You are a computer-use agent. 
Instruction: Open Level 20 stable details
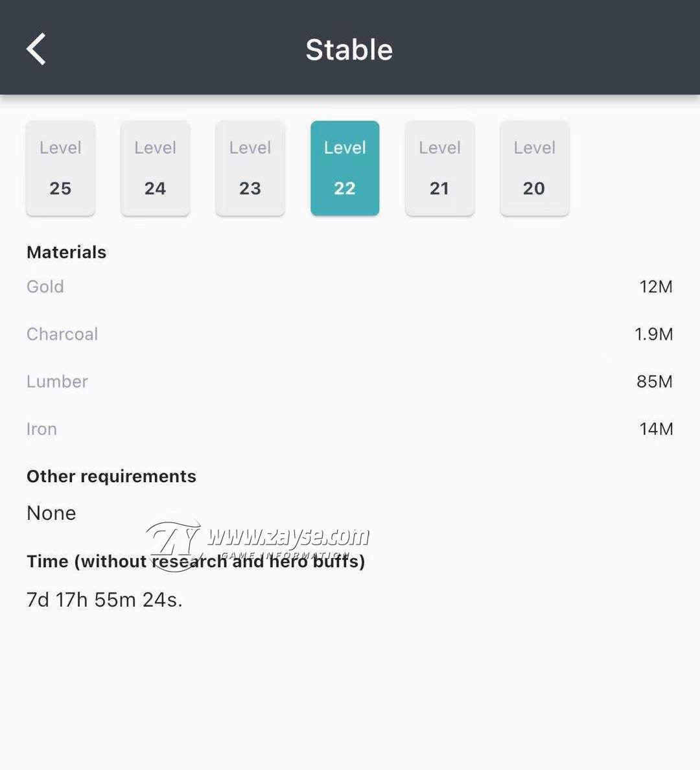click(x=535, y=168)
